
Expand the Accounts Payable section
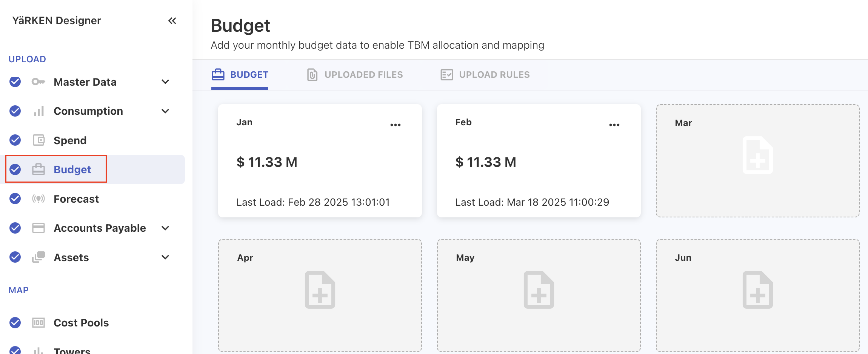pos(165,228)
